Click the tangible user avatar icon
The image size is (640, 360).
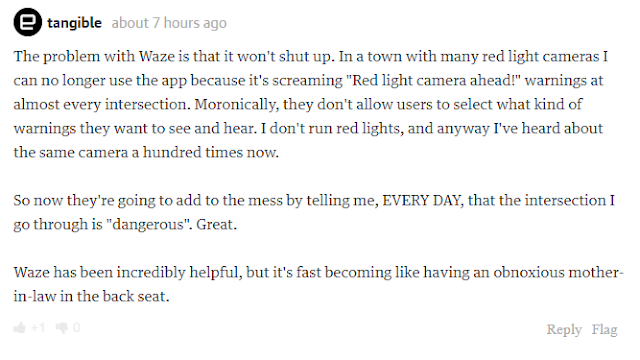[28, 22]
